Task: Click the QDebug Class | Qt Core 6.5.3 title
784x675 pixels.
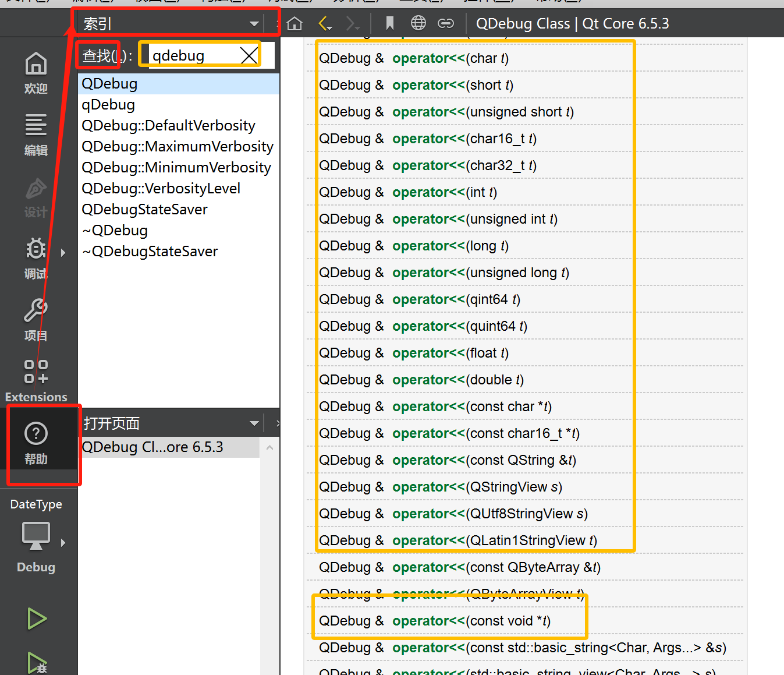Action: (x=573, y=23)
